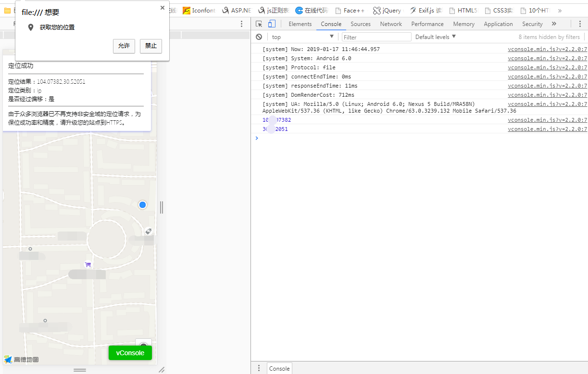Open 10个HT bookmark
The image size is (588, 374).
(535, 10)
